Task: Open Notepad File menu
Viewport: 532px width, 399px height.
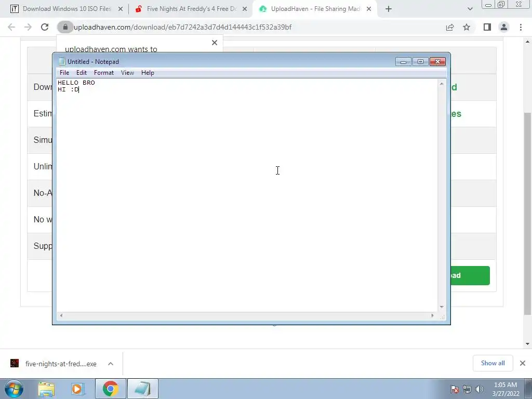Action: coord(64,73)
